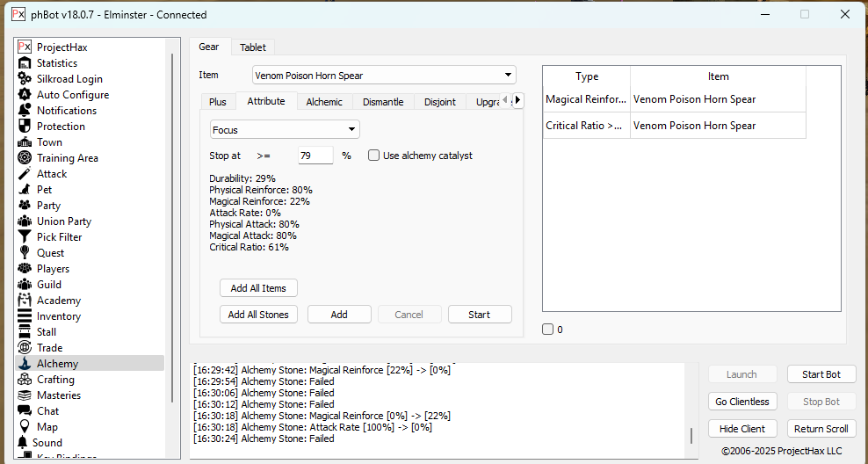The image size is (868, 464).
Task: Open the Item dropdown showing Venom Poison Horn Spear
Action: pos(384,76)
